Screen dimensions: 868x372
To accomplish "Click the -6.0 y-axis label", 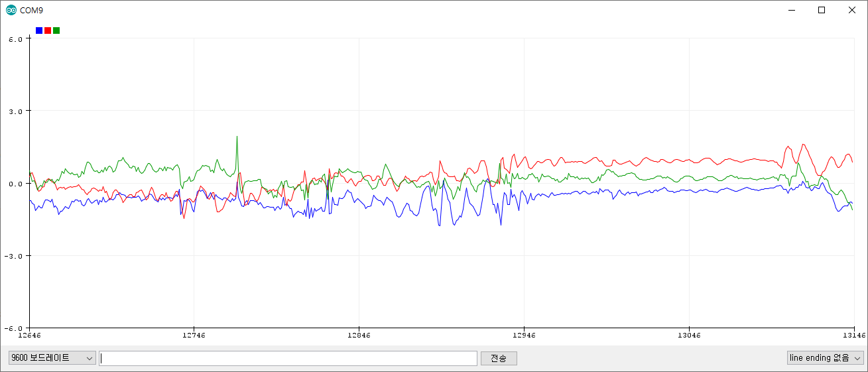I will point(15,328).
